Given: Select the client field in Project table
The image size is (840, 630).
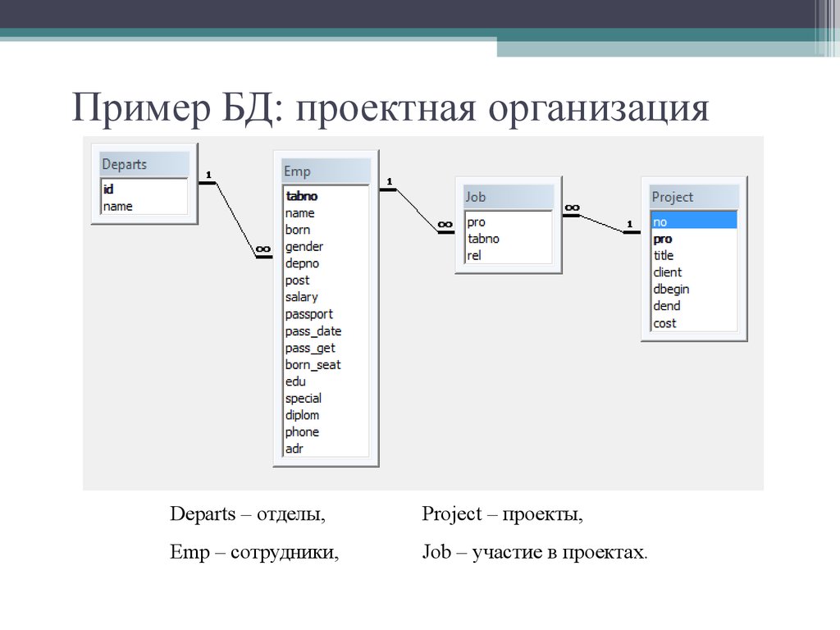Looking at the screenshot, I should (667, 272).
